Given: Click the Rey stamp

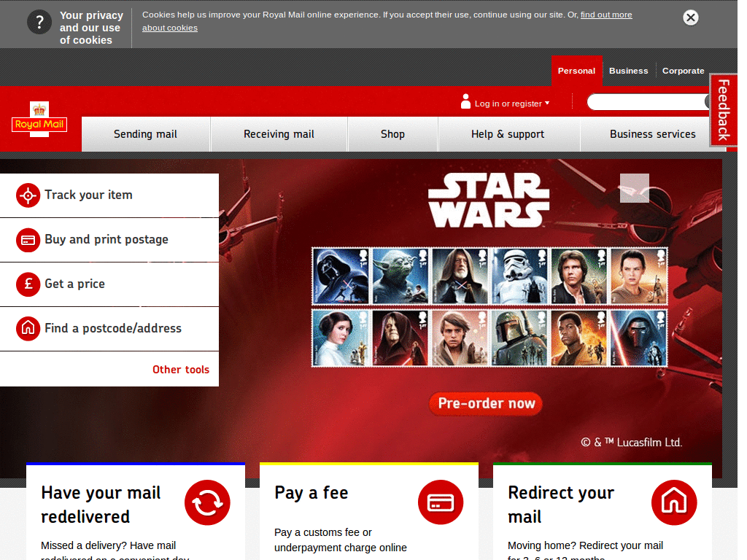Looking at the screenshot, I should click(x=638, y=276).
